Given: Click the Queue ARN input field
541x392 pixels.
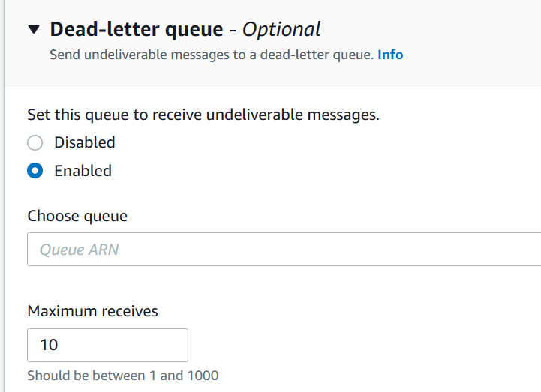Looking at the screenshot, I should (x=284, y=250).
